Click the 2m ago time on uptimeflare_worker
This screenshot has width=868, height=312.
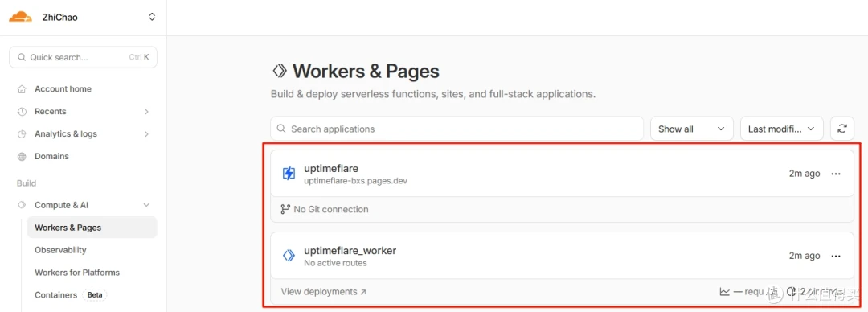point(805,256)
